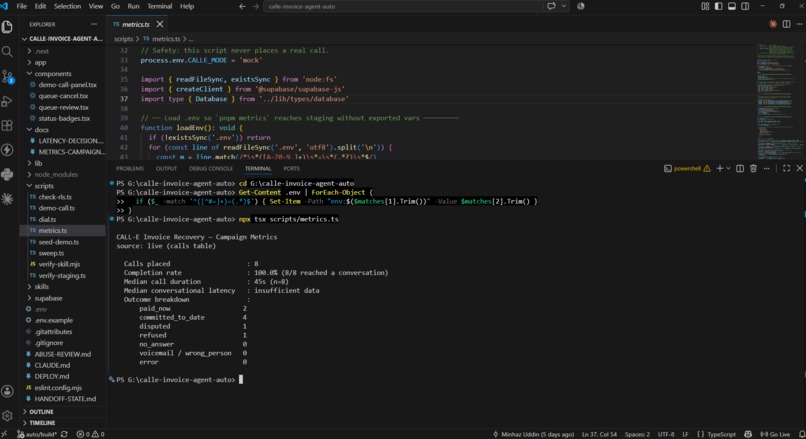Open the Python activity bar icon
This screenshot has width=806, height=439.
pyautogui.click(x=7, y=174)
